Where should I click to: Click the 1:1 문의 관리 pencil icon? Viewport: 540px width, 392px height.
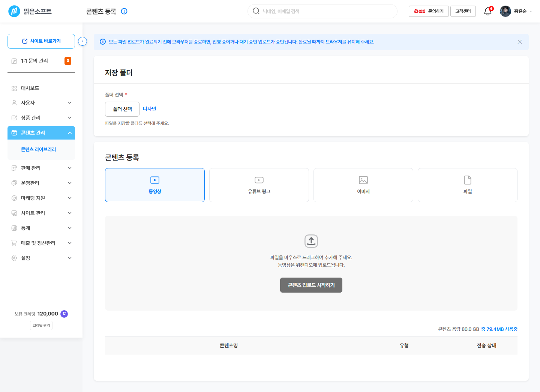14,61
